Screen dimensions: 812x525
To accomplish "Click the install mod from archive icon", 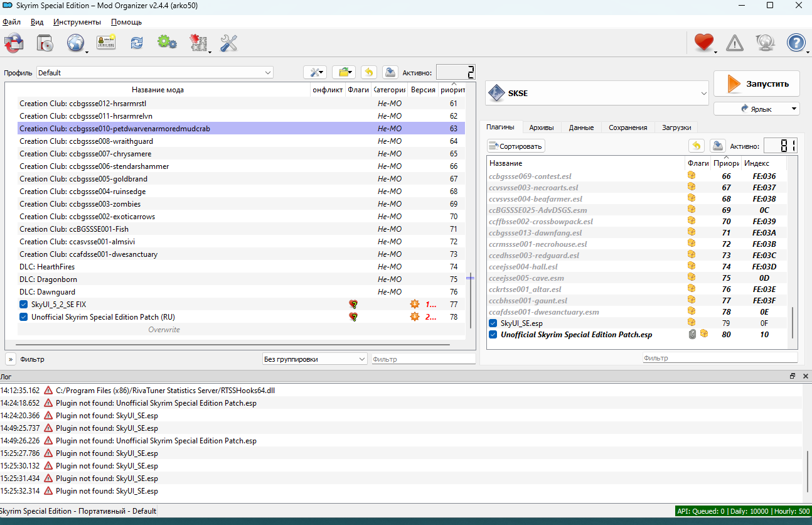I will point(45,43).
